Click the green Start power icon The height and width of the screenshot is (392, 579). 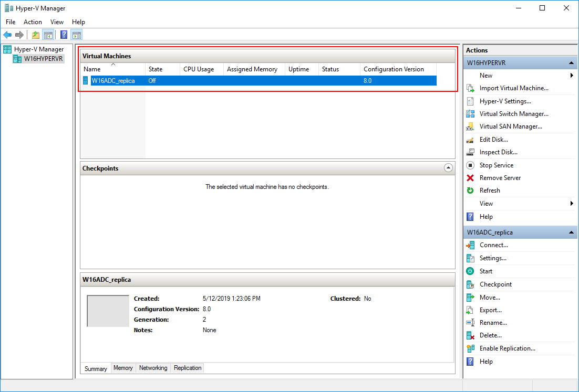coord(470,271)
